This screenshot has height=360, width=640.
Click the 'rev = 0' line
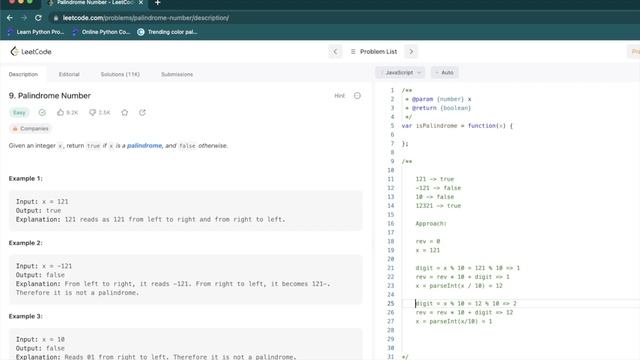[428, 241]
